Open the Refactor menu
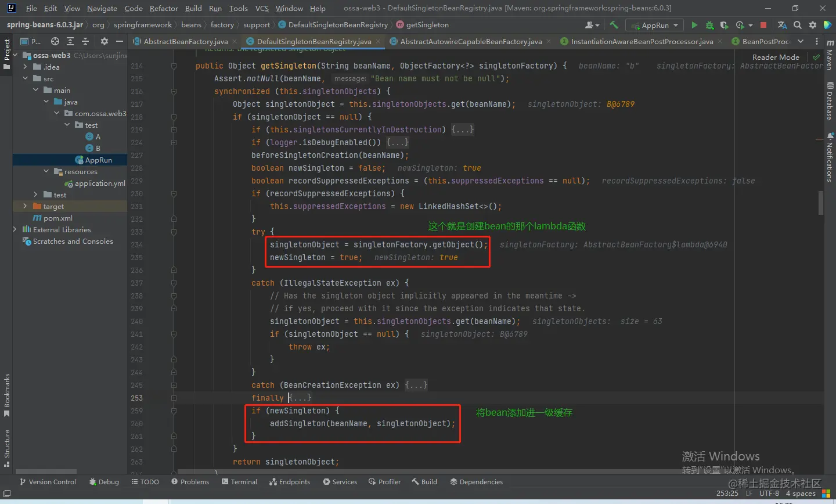Image resolution: width=836 pixels, height=504 pixels. coord(164,8)
